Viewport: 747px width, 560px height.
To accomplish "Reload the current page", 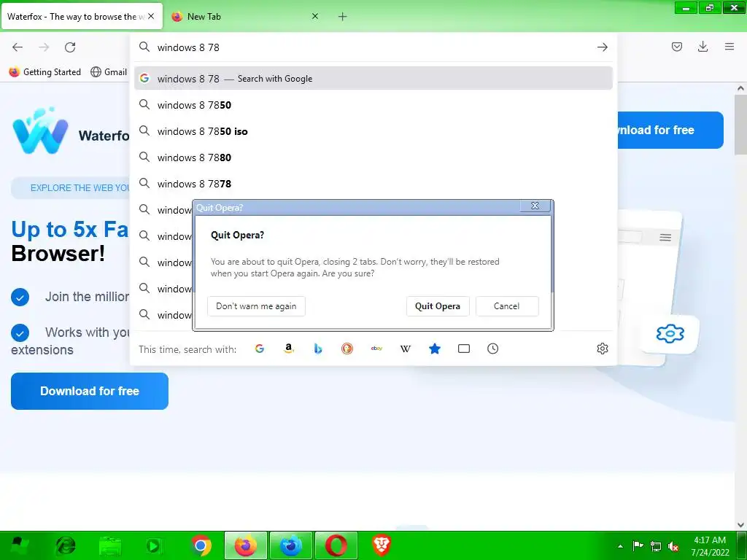I will (70, 47).
